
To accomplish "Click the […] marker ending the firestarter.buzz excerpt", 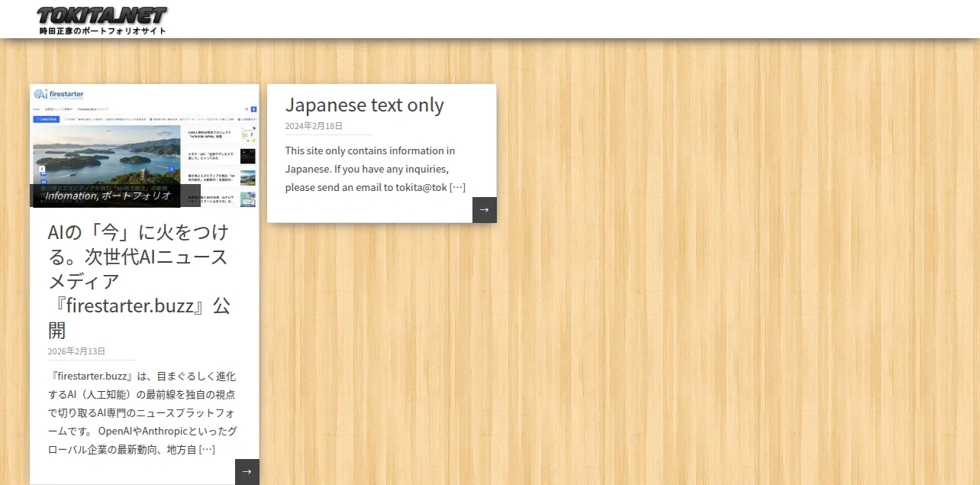I will click(207, 449).
